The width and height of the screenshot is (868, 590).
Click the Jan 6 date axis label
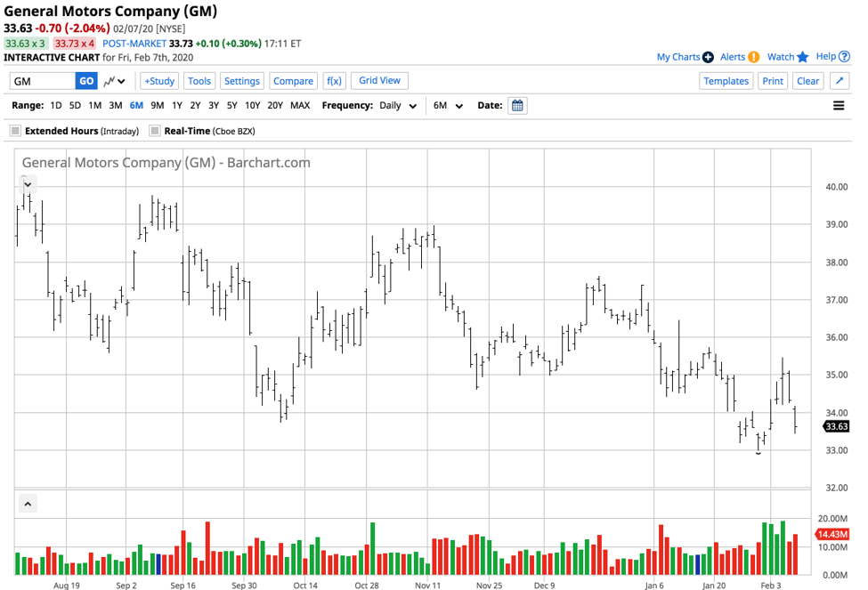[653, 585]
